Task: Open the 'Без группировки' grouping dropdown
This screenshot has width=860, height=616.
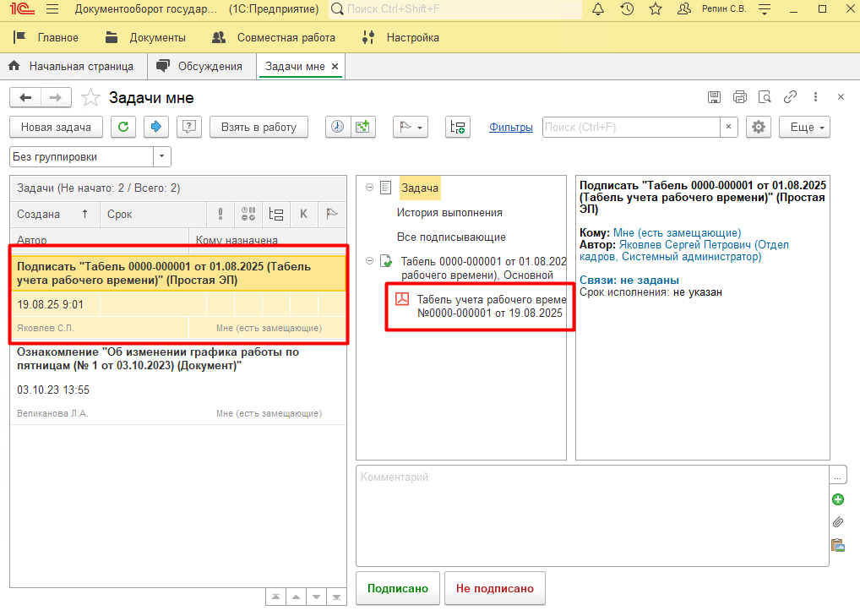Action: click(162, 157)
